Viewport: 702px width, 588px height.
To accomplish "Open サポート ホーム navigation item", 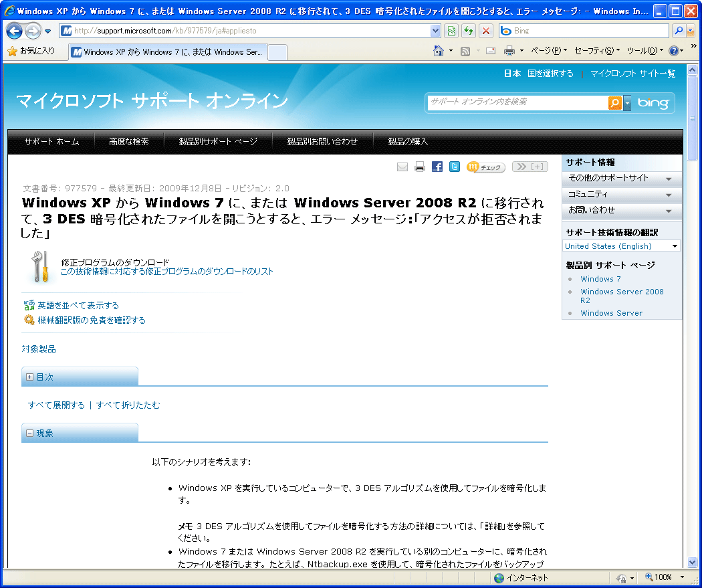I will 51,142.
